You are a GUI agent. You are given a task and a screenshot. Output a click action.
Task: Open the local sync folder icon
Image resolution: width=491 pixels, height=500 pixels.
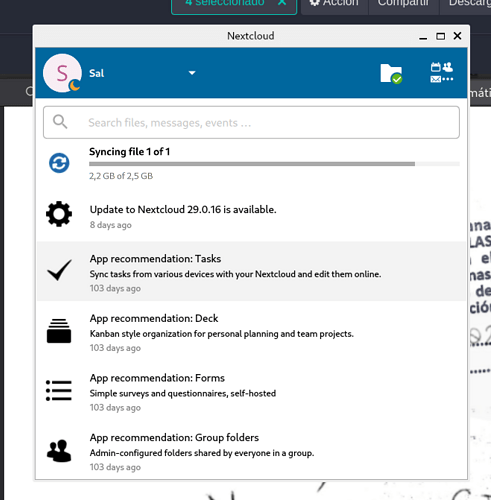click(x=391, y=73)
